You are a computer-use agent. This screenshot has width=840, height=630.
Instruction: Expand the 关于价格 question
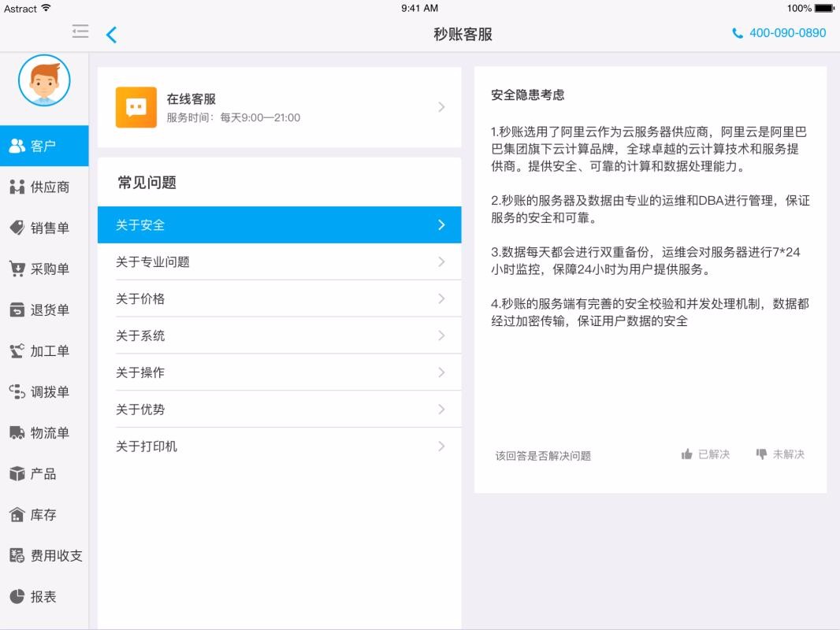pos(278,298)
